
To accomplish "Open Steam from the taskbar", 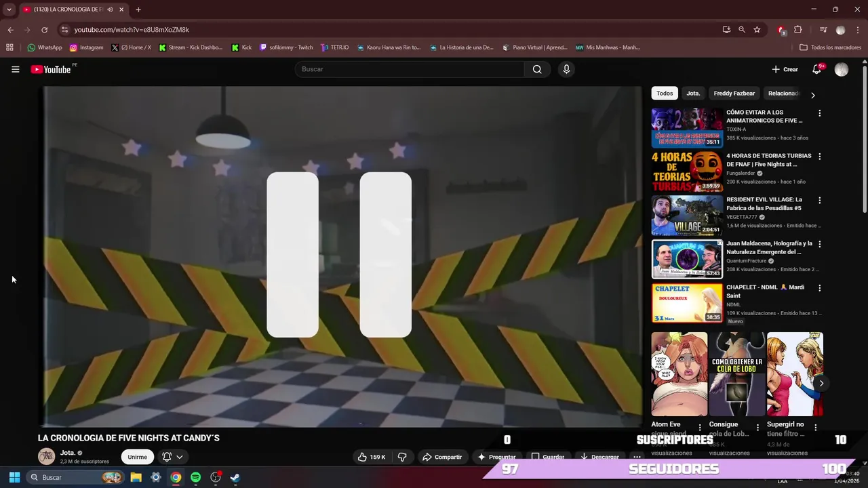I will tap(235, 477).
